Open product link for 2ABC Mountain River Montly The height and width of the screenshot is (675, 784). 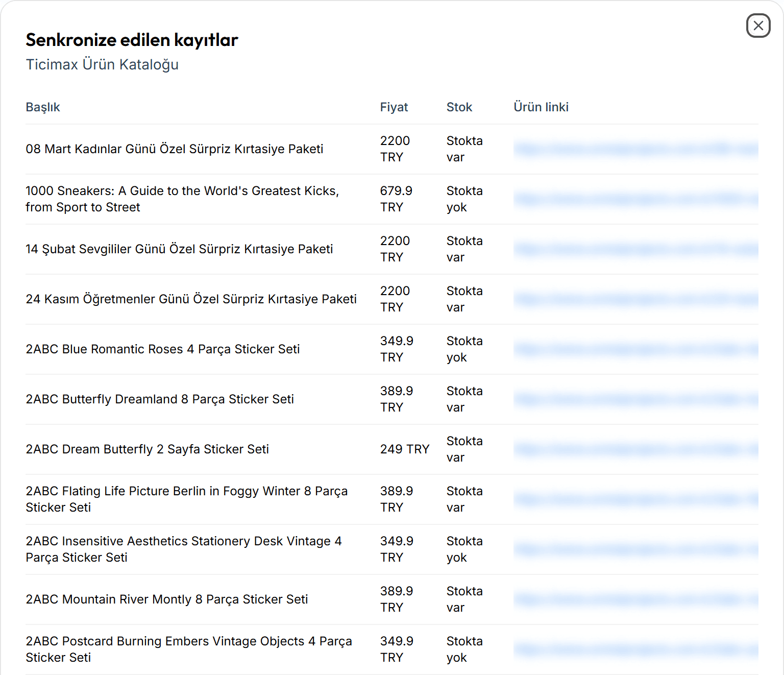click(636, 599)
